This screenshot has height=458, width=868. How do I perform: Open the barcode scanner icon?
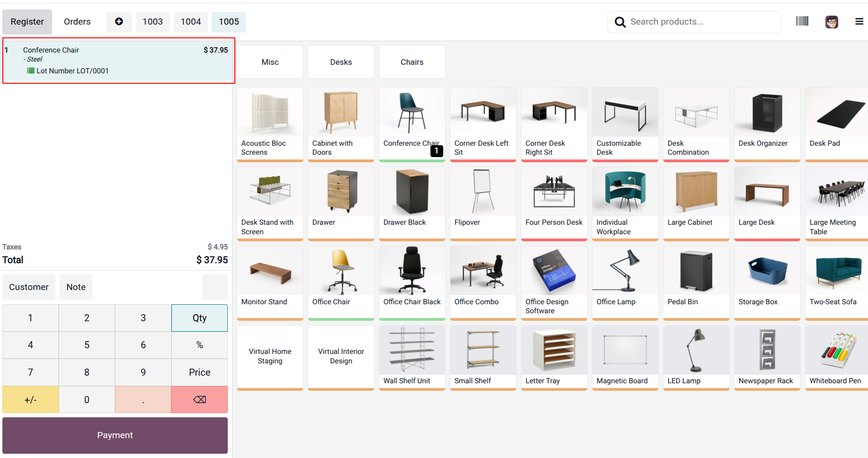coord(802,21)
